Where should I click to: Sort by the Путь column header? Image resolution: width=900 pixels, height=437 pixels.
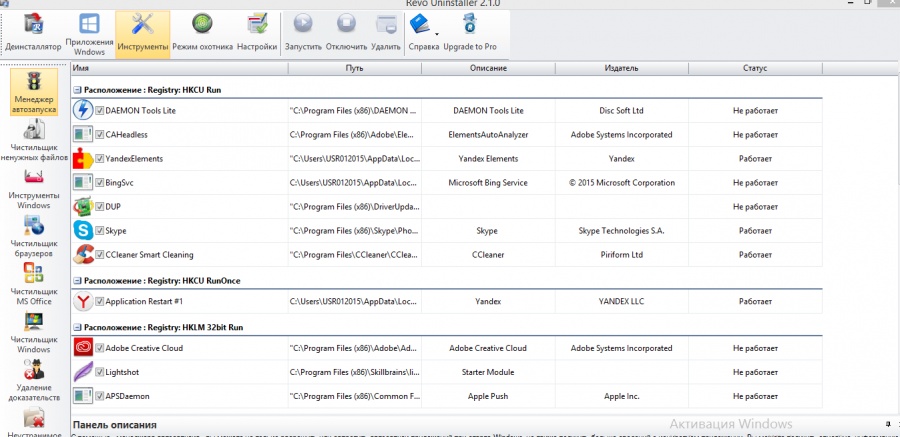click(x=355, y=68)
